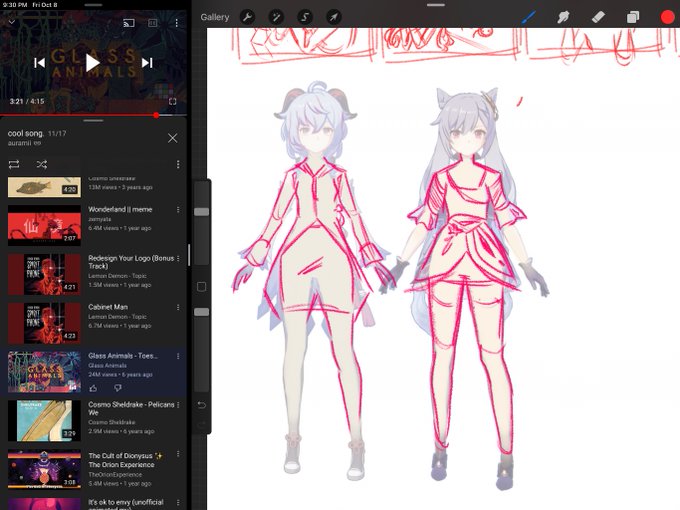The width and height of the screenshot is (680, 510).
Task: Enter fullscreen video mode
Action: coord(173,101)
